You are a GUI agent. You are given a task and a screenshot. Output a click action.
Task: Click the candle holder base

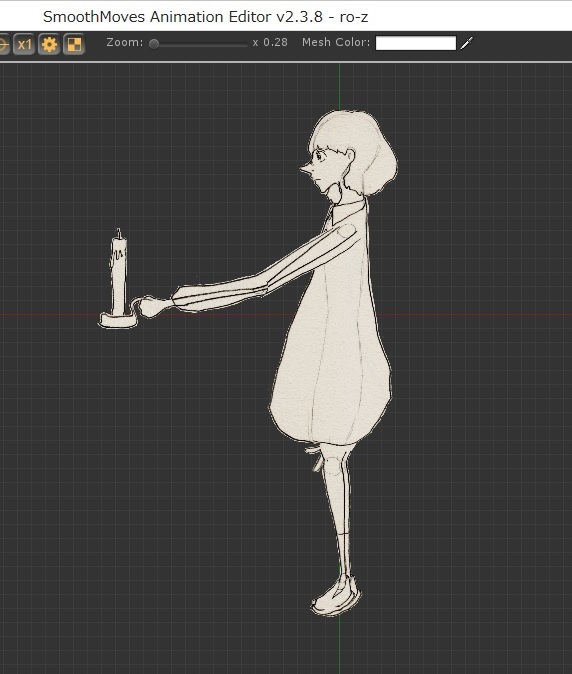coord(118,321)
